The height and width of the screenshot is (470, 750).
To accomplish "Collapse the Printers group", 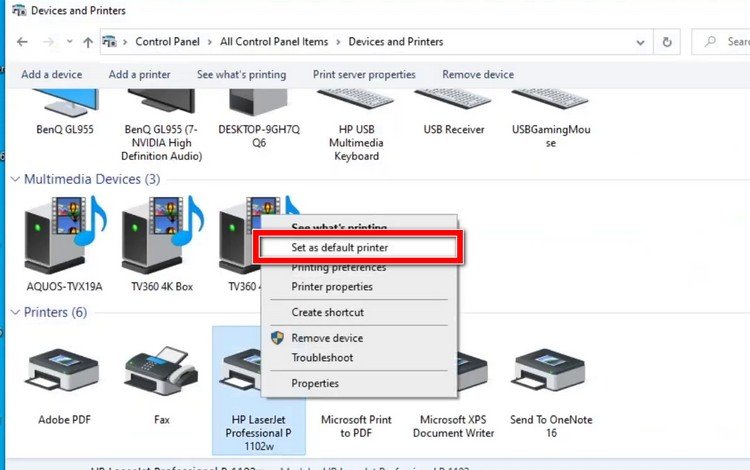I will coord(15,312).
